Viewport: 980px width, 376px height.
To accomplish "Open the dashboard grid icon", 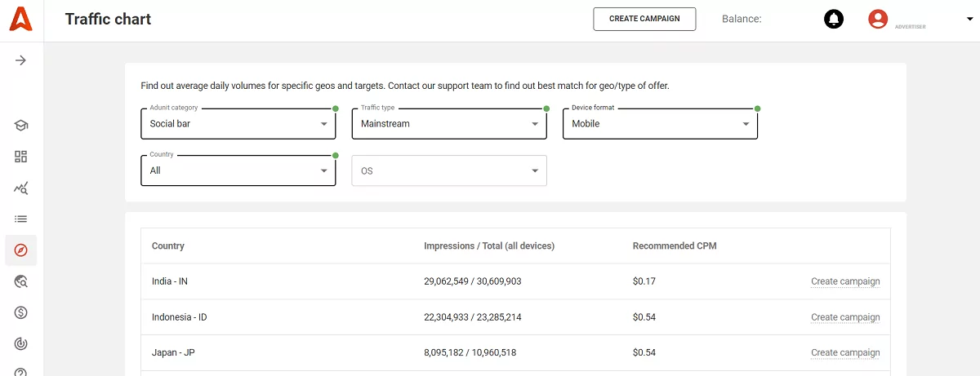I will pos(21,157).
